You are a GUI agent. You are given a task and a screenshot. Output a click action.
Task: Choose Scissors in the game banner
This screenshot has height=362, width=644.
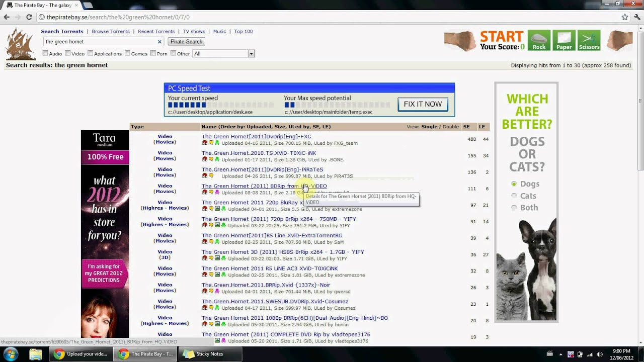click(x=589, y=41)
